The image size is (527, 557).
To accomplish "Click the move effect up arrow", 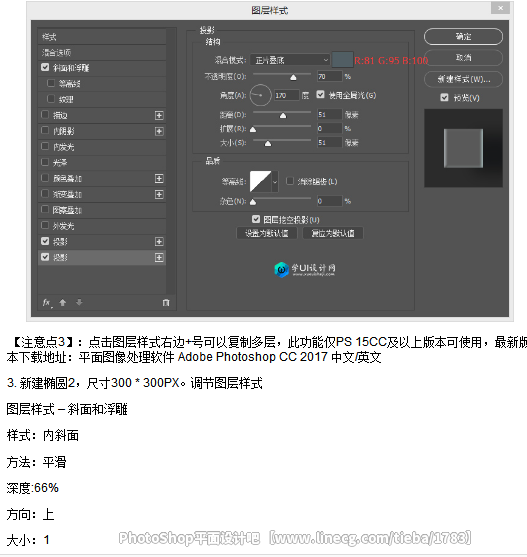I will pyautogui.click(x=63, y=303).
